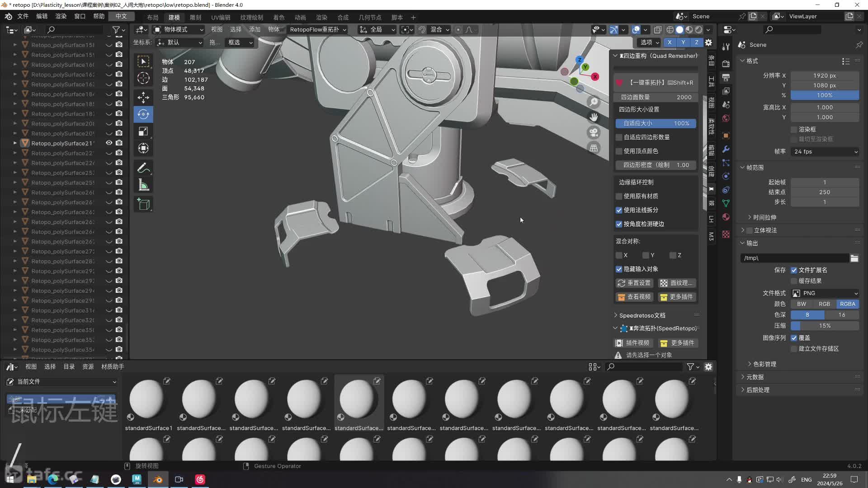Viewport: 868px width, 488px height.
Task: Open the 编辑 menu
Action: point(42,16)
